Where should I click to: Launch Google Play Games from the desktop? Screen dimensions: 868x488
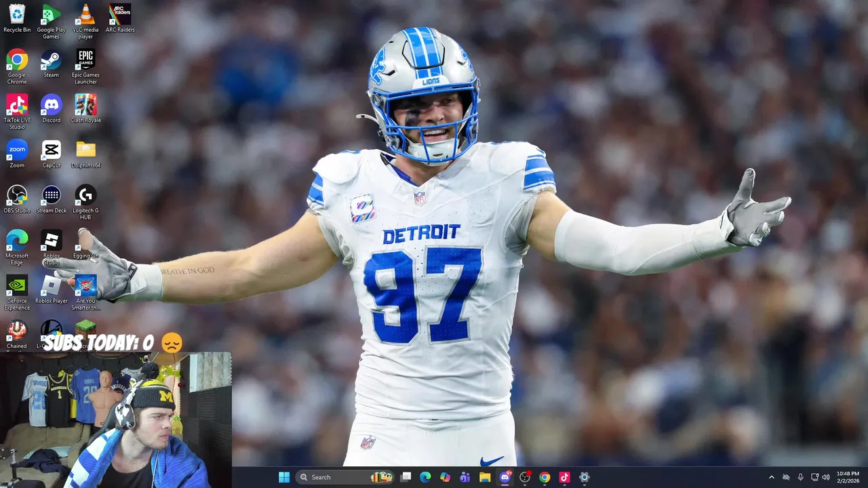(51, 22)
